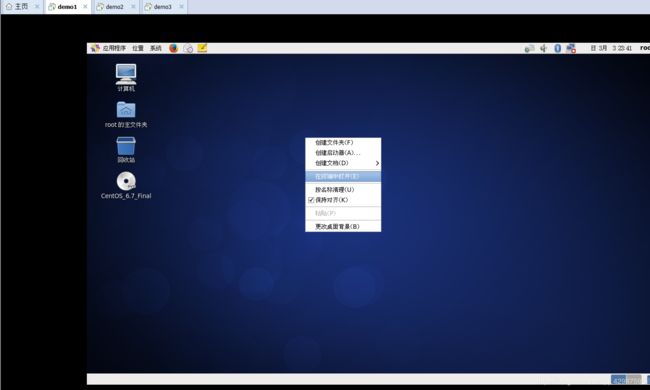The image size is (650, 390).
Task: Choose 创建文件夹(F) in the context menu
Action: 343,142
